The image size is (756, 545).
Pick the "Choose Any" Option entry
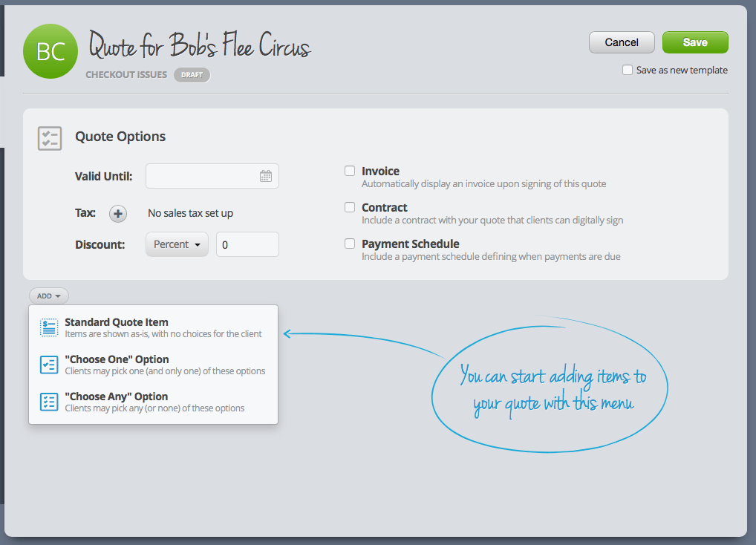[x=116, y=397]
